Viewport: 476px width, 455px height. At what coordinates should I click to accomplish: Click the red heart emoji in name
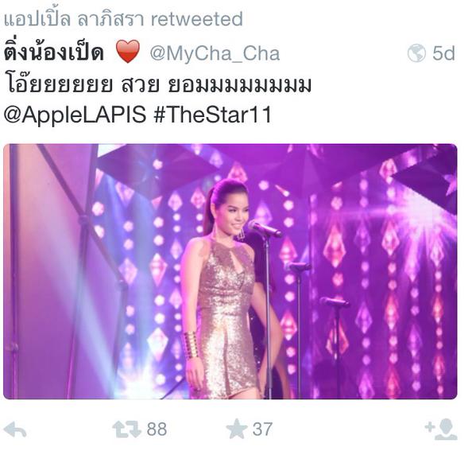pos(128,51)
